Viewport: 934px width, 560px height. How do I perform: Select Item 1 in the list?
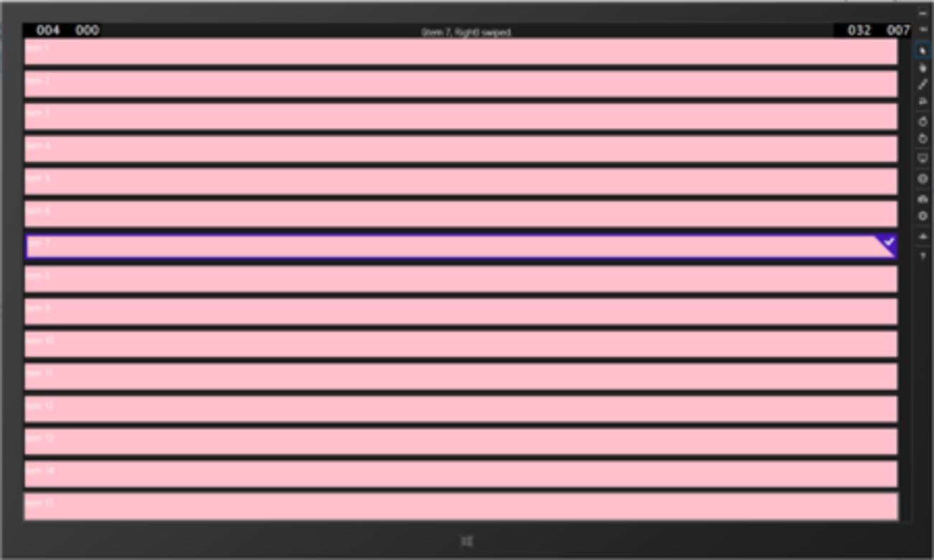[x=461, y=52]
